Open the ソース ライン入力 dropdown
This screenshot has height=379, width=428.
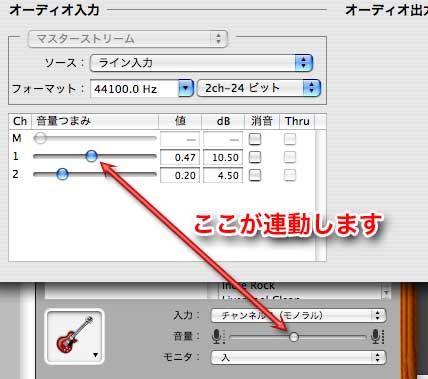[x=201, y=63]
